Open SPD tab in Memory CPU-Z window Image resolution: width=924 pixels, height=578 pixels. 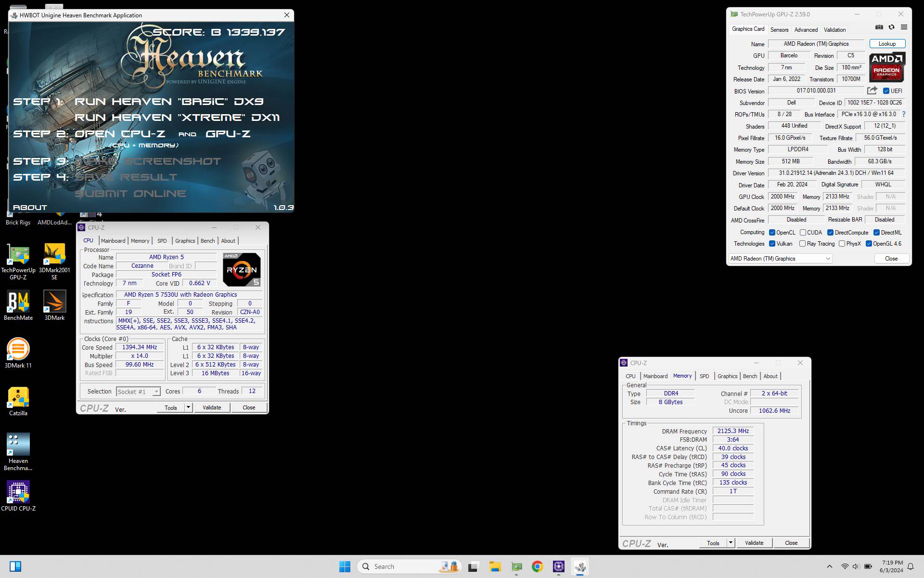pos(705,376)
